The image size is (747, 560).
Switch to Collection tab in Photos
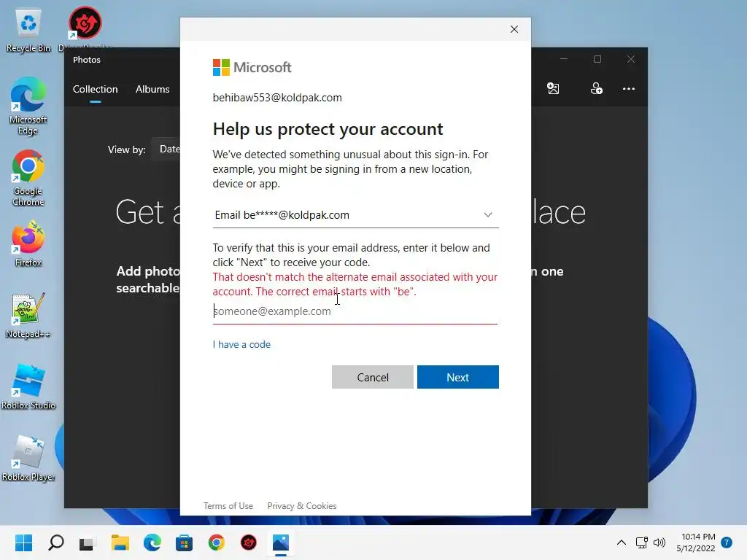pyautogui.click(x=96, y=89)
